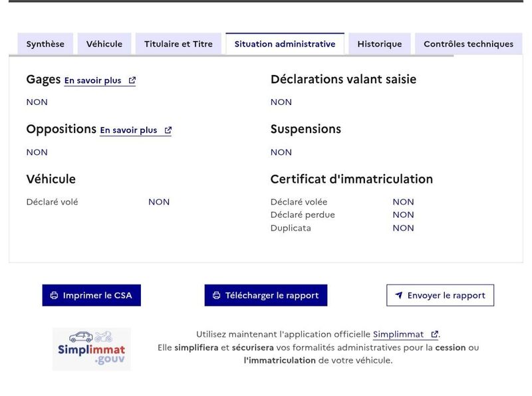The image size is (532, 396).
Task: Click the Suspensions heading
Action: coord(306,129)
